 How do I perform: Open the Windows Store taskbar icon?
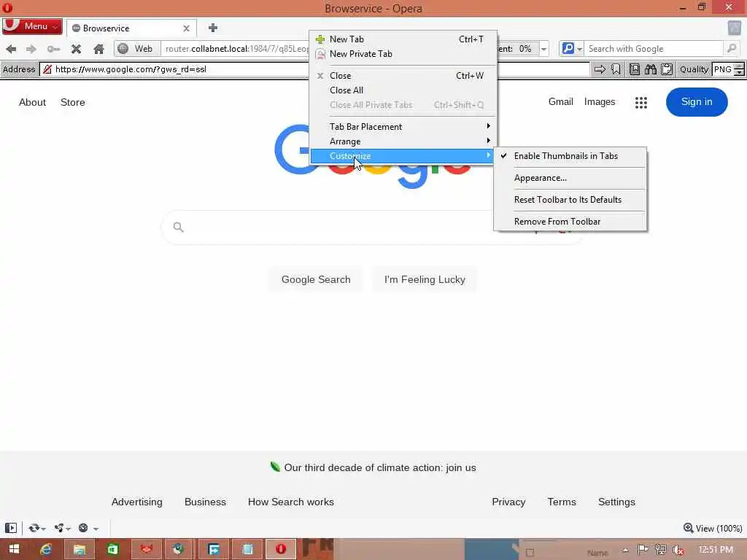point(112,550)
